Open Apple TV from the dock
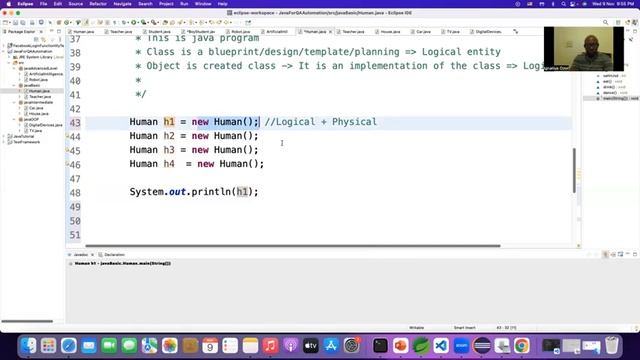The width and height of the screenshot is (640, 360). click(x=311, y=346)
